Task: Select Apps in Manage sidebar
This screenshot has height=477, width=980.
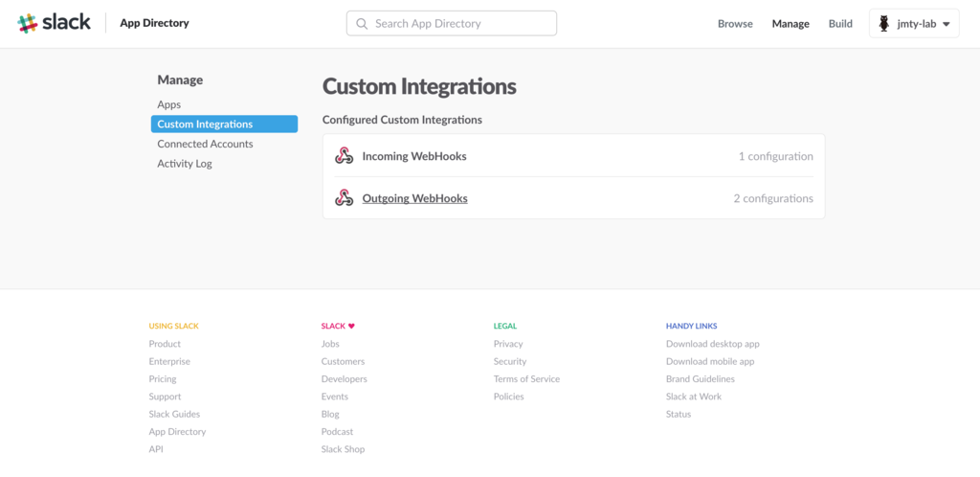Action: [x=169, y=104]
